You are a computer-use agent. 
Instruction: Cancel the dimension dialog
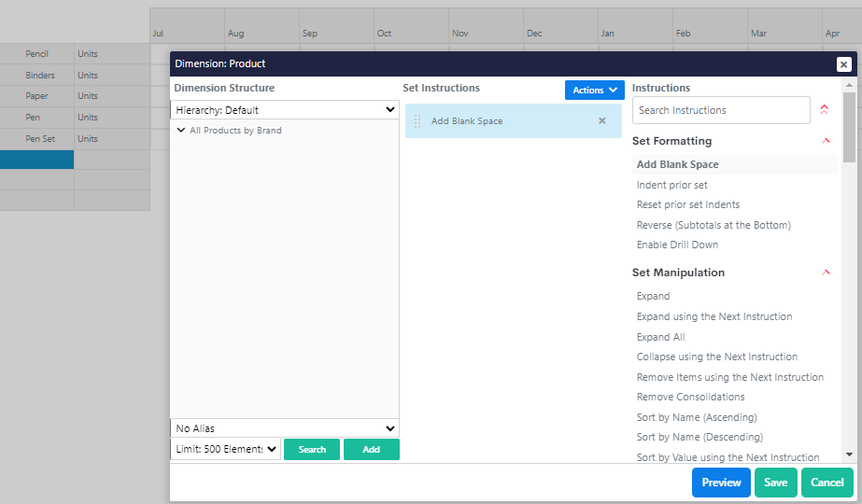pyautogui.click(x=827, y=483)
